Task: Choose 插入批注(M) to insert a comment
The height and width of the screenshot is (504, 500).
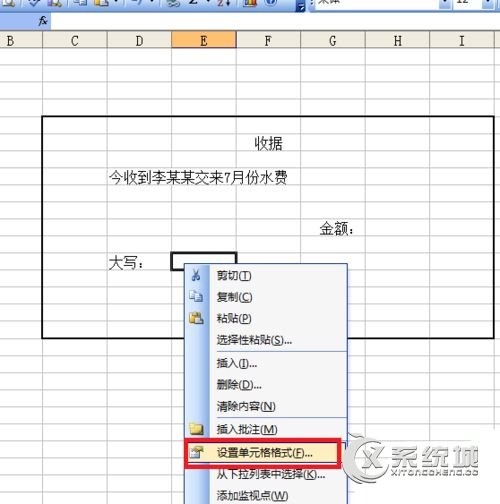Action: click(265, 429)
